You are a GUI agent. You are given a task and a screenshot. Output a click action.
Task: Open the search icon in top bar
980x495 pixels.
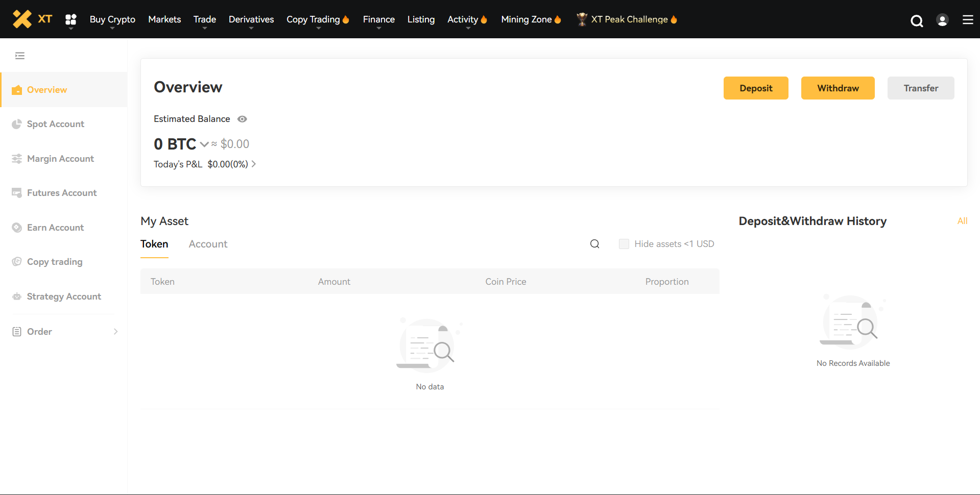click(917, 20)
